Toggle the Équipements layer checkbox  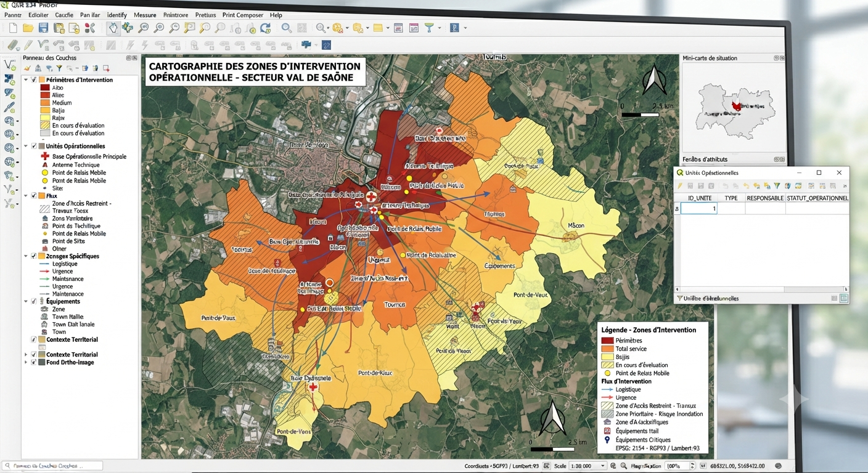pyautogui.click(x=34, y=302)
